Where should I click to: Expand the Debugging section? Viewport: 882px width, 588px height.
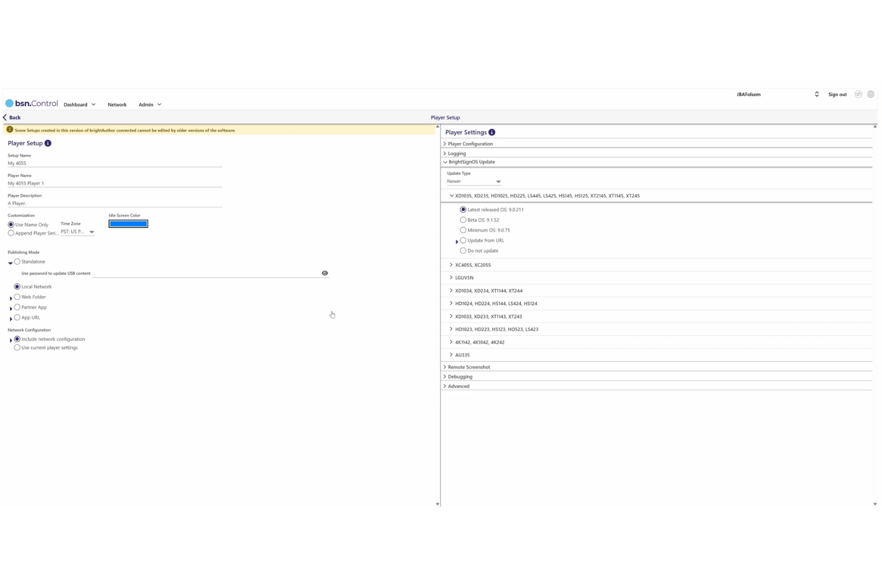(445, 377)
